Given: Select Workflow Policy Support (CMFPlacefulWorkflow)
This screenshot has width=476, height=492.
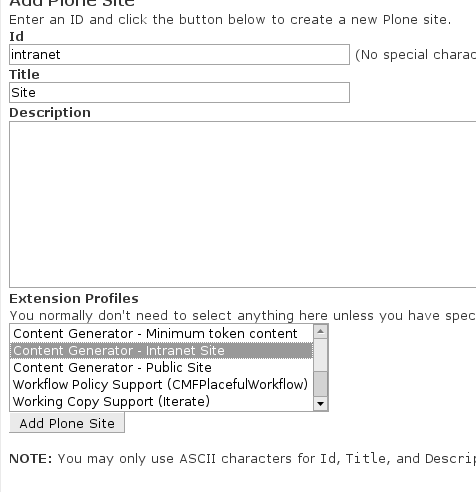Looking at the screenshot, I should (x=161, y=385).
